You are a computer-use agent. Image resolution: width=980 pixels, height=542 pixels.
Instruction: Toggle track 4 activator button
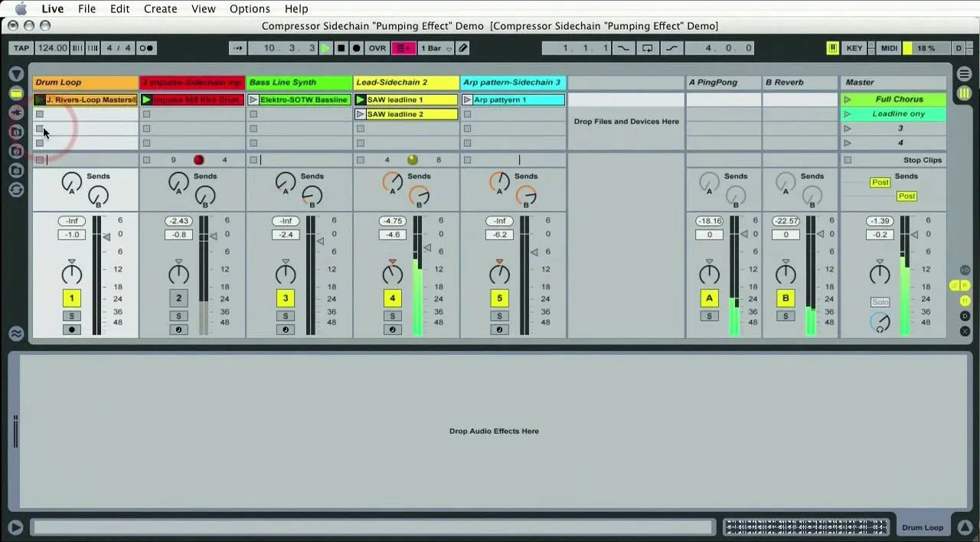393,299
